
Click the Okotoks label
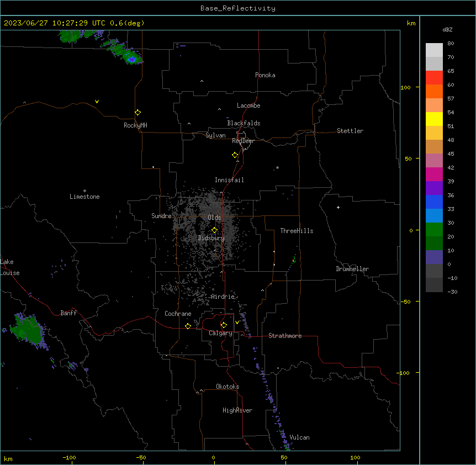pyautogui.click(x=228, y=387)
